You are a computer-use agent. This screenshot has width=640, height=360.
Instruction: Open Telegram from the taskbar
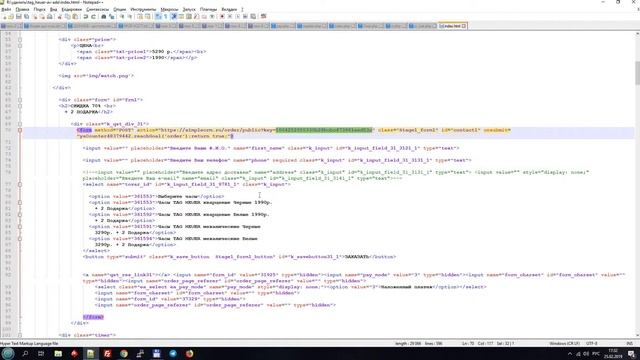coord(173,353)
